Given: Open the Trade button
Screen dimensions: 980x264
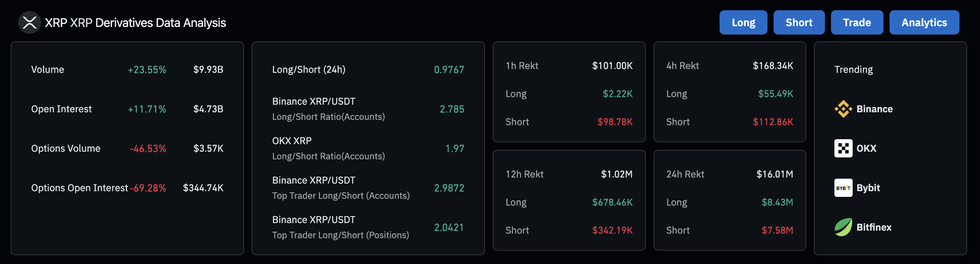Looking at the screenshot, I should [x=856, y=22].
